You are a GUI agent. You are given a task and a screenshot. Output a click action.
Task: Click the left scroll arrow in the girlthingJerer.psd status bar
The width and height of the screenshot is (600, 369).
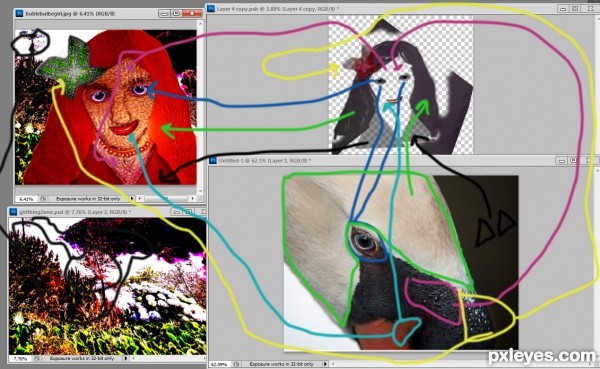pyautogui.click(x=133, y=359)
